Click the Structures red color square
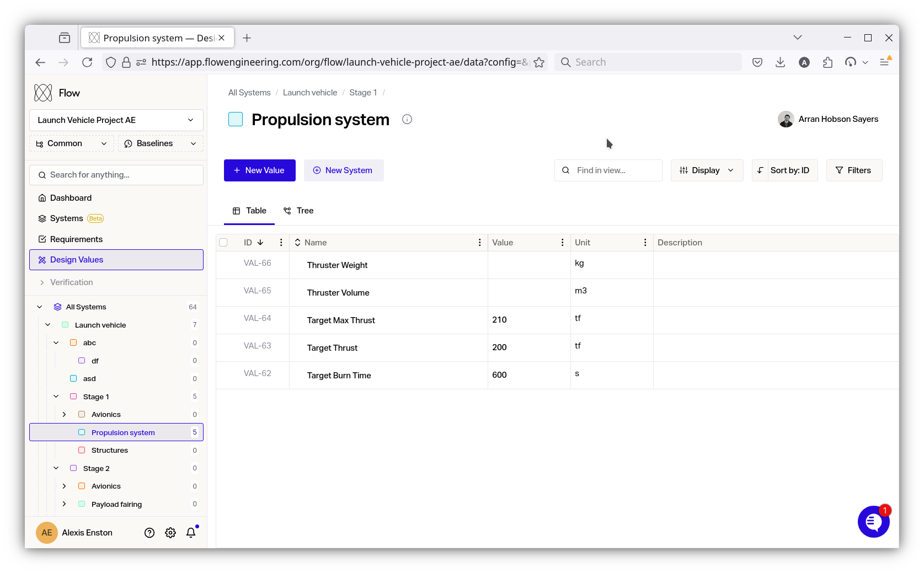 tap(82, 450)
